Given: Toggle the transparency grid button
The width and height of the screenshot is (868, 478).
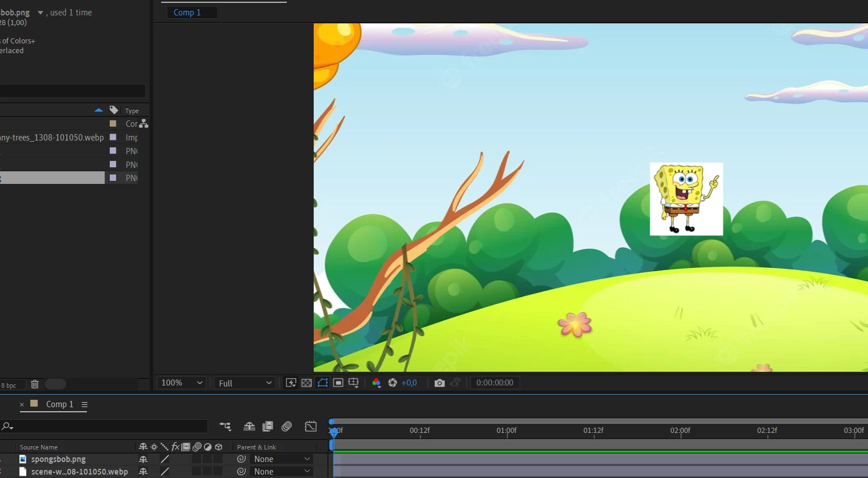Looking at the screenshot, I should pyautogui.click(x=306, y=383).
